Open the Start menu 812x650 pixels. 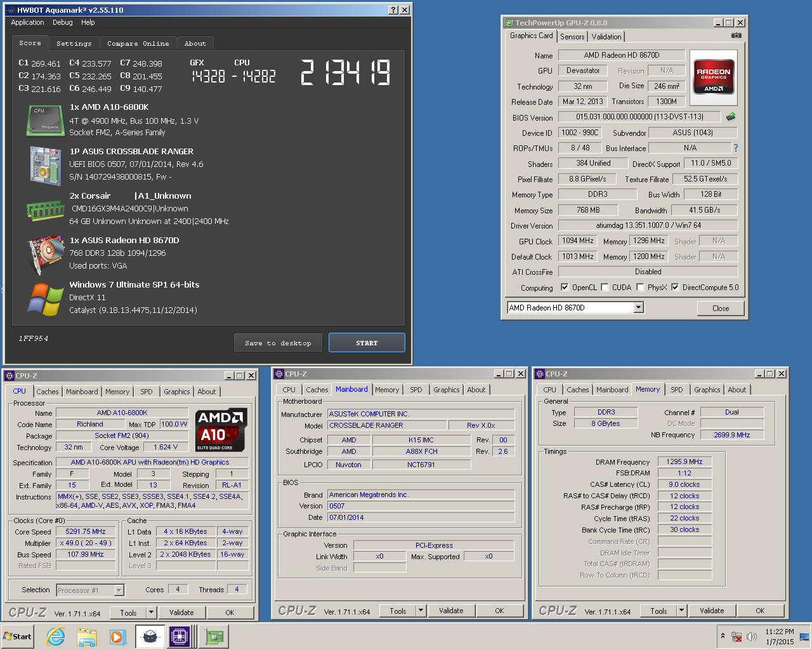click(x=17, y=637)
